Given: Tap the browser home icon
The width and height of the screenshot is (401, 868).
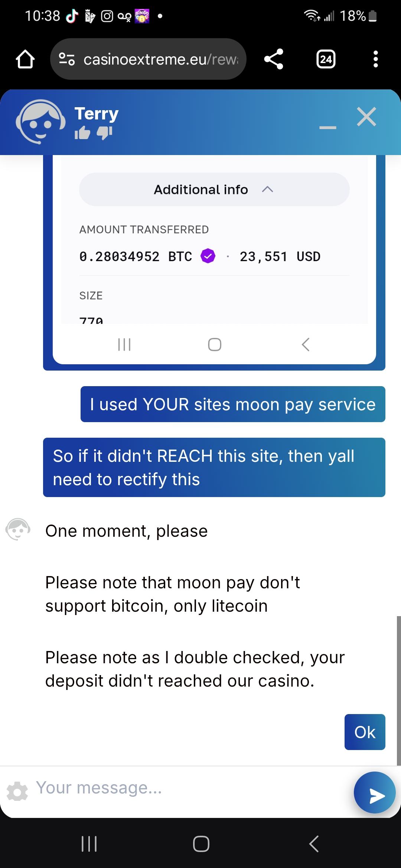Looking at the screenshot, I should [x=25, y=59].
